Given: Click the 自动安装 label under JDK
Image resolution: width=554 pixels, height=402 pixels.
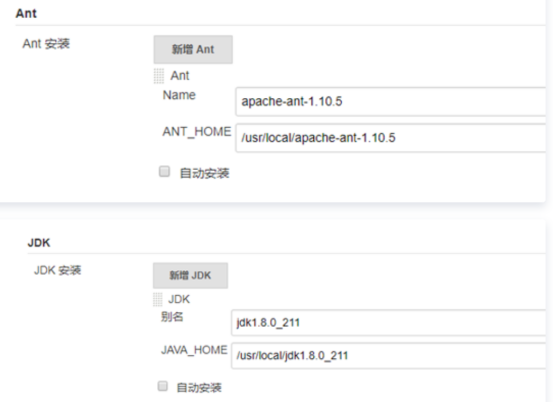Looking at the screenshot, I should 199,388.
